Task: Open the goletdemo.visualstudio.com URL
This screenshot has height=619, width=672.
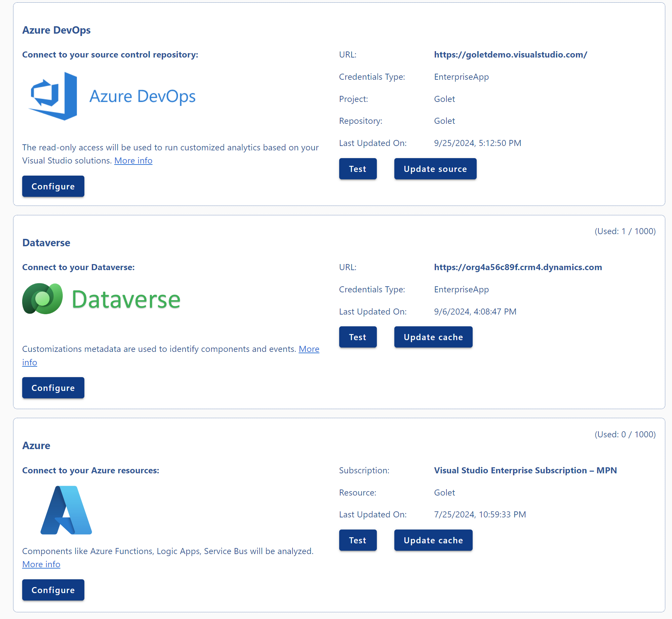Action: (x=510, y=54)
